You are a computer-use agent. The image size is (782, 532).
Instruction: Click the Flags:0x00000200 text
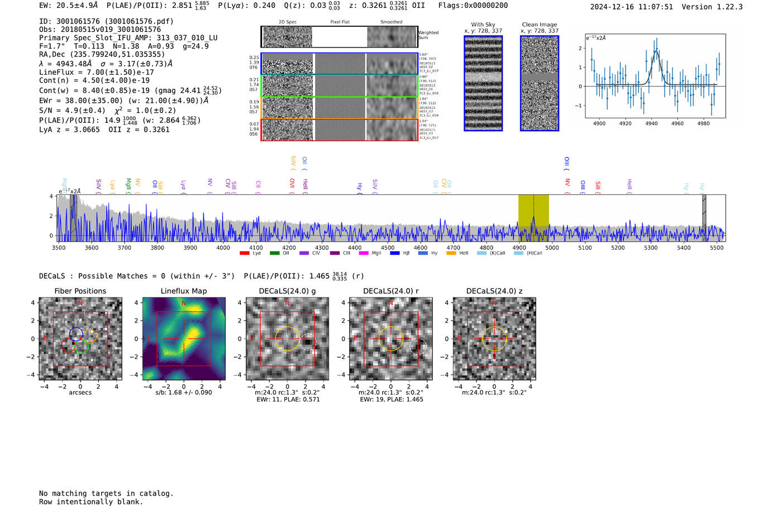[473, 6]
